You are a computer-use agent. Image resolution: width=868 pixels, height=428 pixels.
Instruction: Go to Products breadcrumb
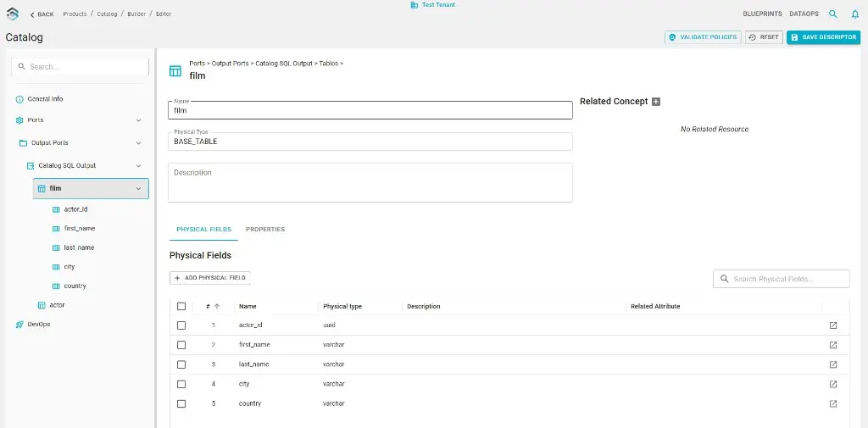pos(75,14)
